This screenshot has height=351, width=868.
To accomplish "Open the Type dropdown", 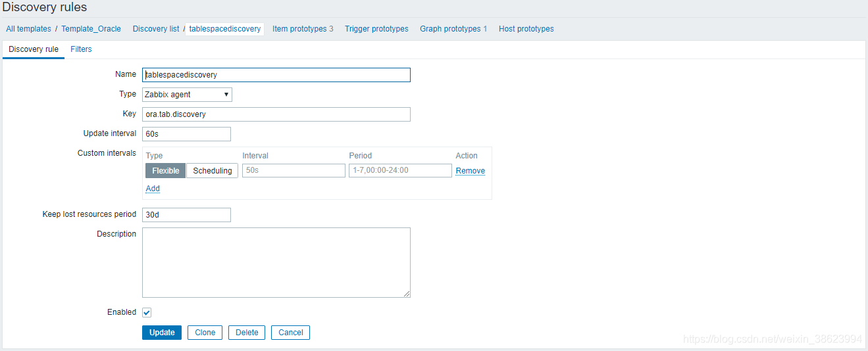I will pos(187,95).
